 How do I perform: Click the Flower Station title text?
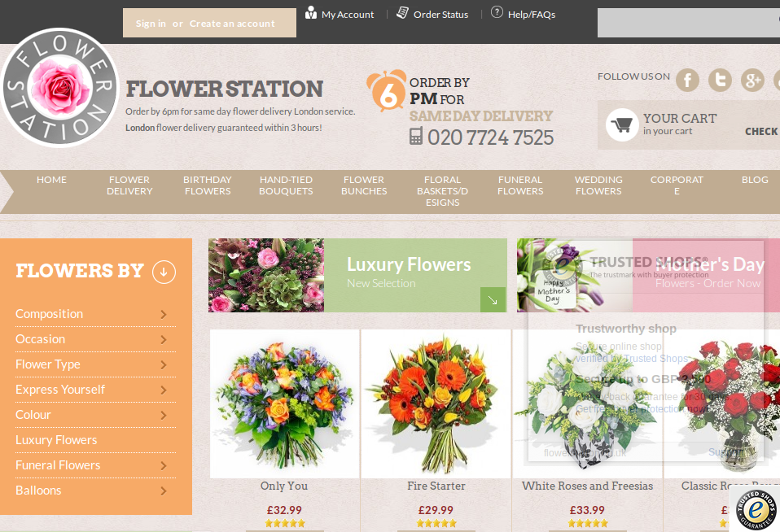[225, 89]
